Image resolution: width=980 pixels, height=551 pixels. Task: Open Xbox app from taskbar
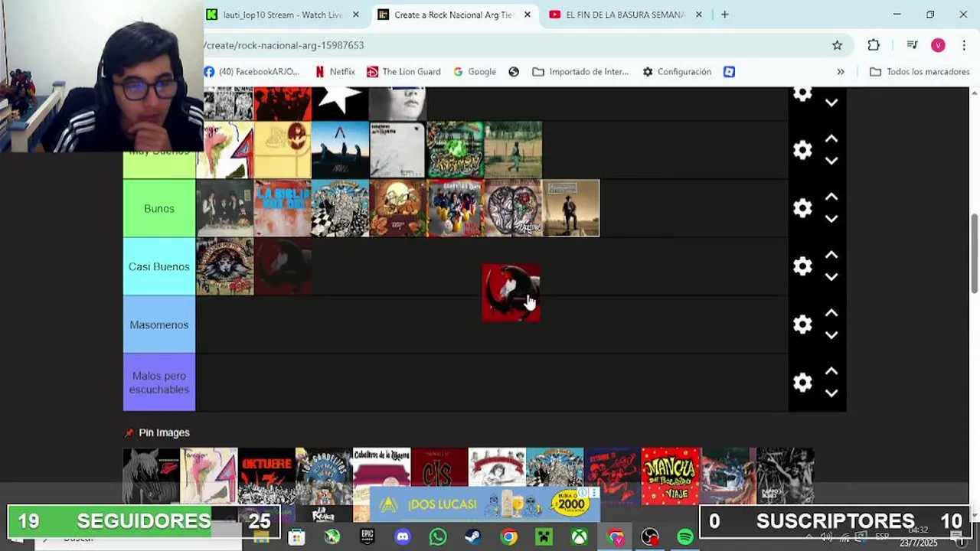pos(579,537)
